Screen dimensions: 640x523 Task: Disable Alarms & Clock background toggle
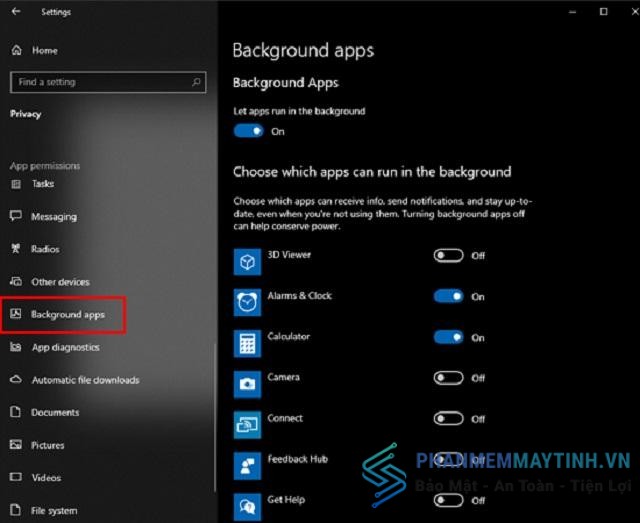pyautogui.click(x=449, y=296)
